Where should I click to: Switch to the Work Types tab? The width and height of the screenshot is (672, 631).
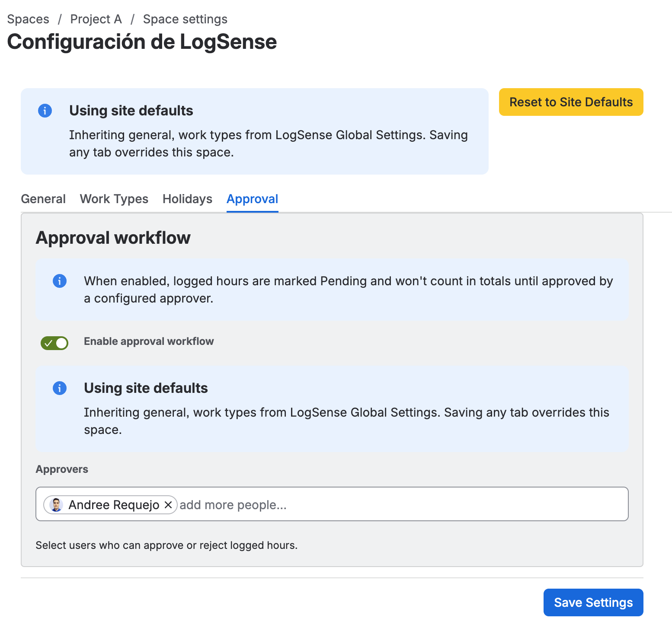pos(114,199)
